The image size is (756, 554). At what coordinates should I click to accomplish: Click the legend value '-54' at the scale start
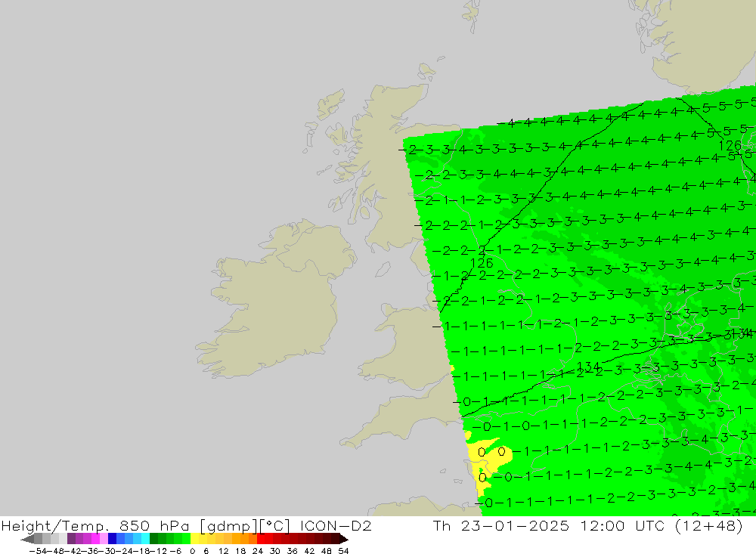click(x=38, y=551)
